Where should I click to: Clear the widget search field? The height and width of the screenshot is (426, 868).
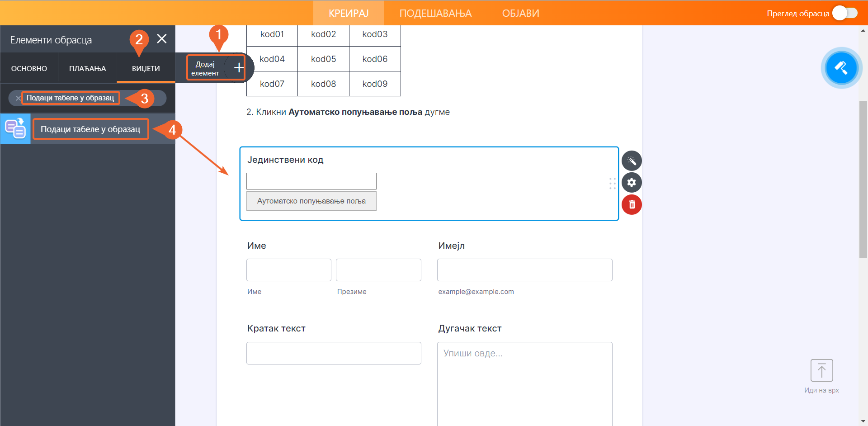click(x=18, y=98)
